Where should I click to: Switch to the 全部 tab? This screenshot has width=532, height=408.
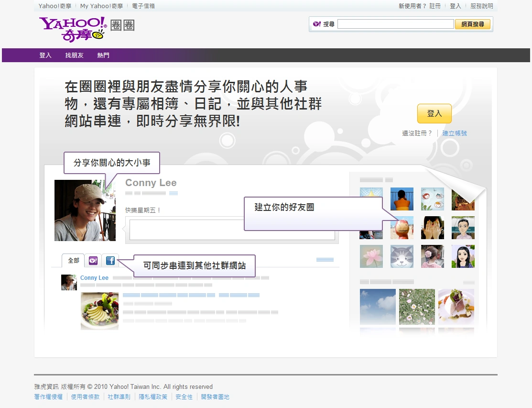pos(73,260)
